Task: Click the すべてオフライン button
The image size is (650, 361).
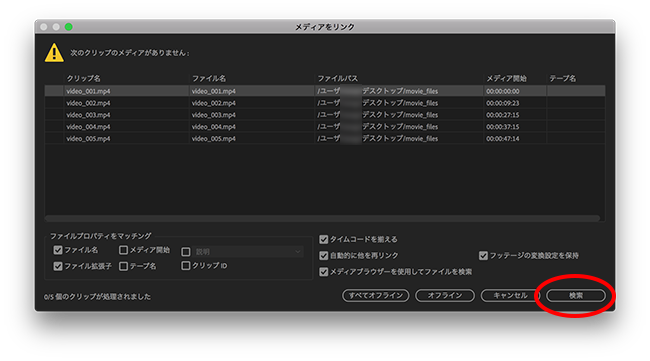Action: [376, 296]
